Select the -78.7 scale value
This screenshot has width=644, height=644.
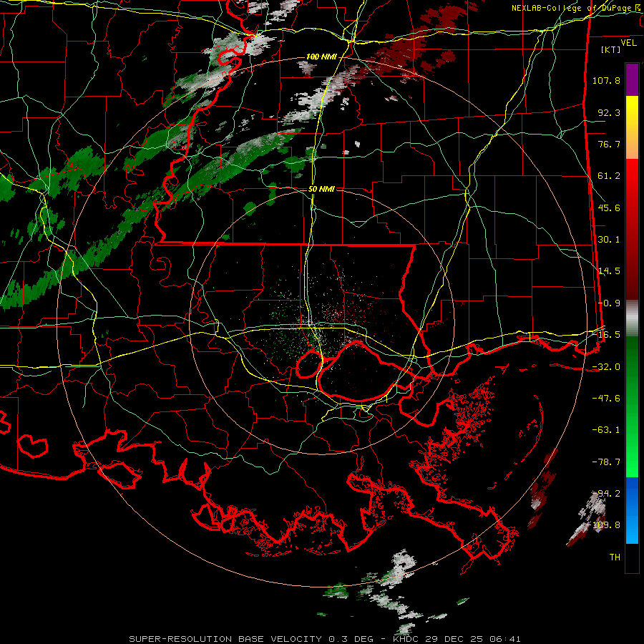(606, 462)
